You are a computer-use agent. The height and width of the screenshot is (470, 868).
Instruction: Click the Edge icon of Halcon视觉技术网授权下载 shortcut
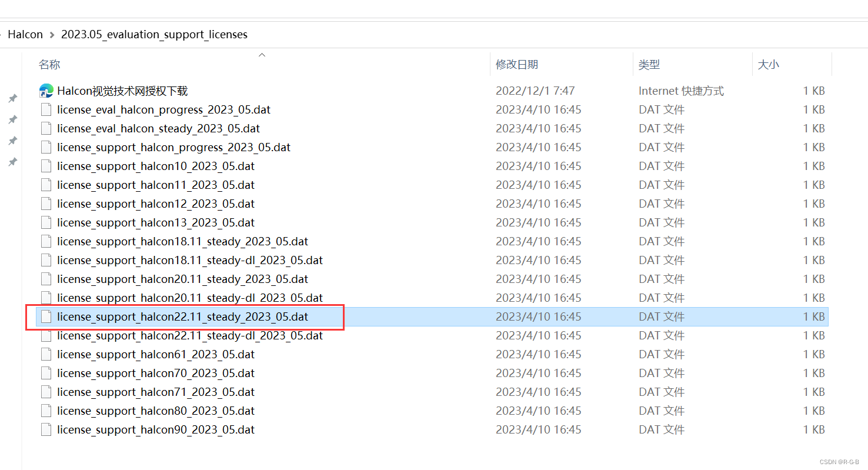click(46, 91)
